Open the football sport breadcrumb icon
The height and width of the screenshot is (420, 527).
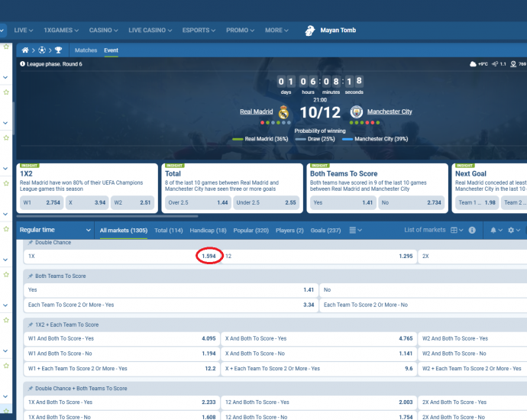click(x=42, y=50)
